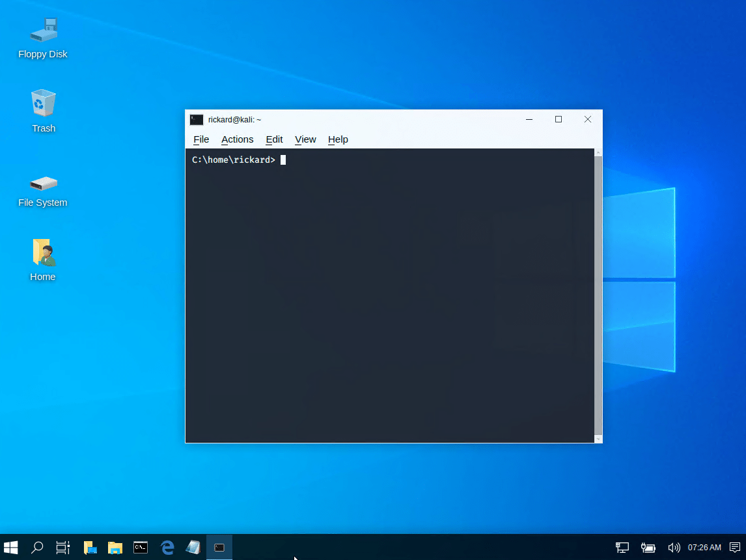Open the volume control in the tray
The width and height of the screenshot is (746, 560).
pos(675,547)
